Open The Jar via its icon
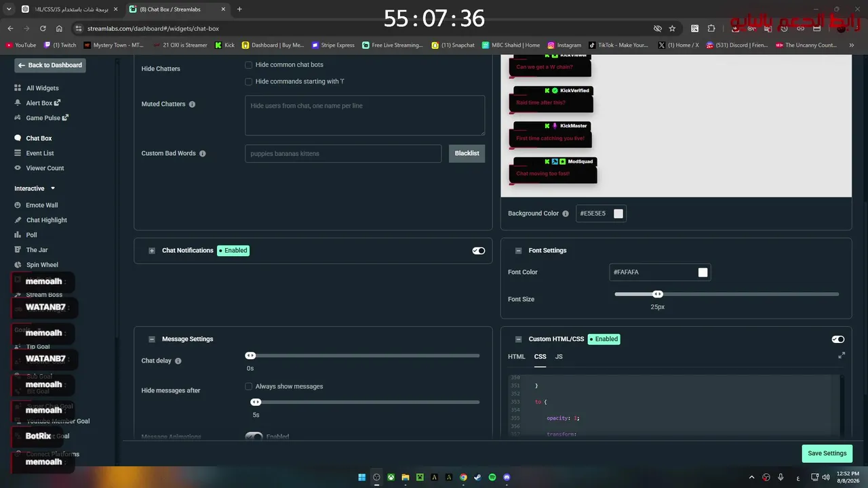Screen dimensions: 868x488 click(18, 250)
